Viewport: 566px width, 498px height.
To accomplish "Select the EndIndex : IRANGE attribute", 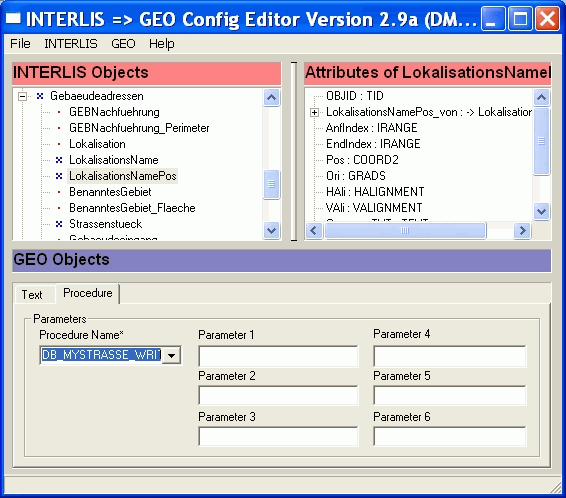I will 373,144.
